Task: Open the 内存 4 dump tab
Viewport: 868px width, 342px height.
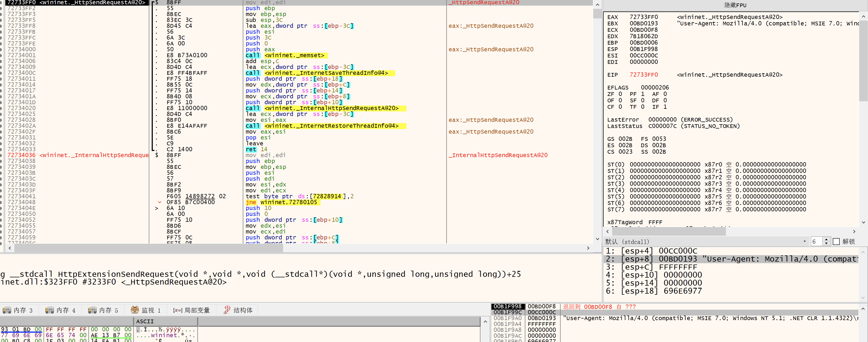Action: (x=61, y=310)
